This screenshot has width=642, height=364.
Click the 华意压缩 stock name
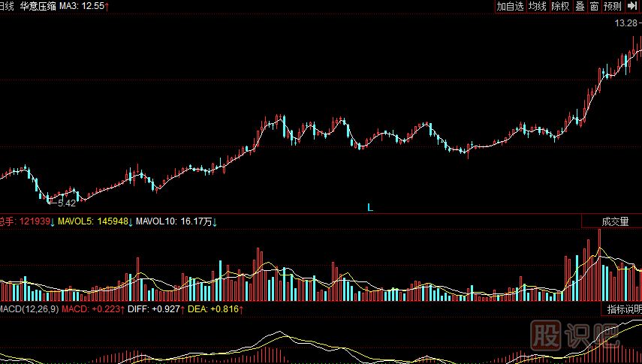point(38,6)
